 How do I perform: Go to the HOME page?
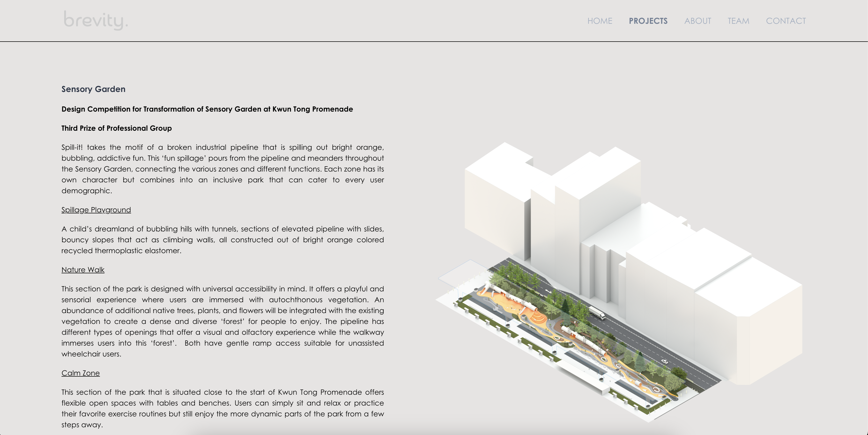click(599, 21)
